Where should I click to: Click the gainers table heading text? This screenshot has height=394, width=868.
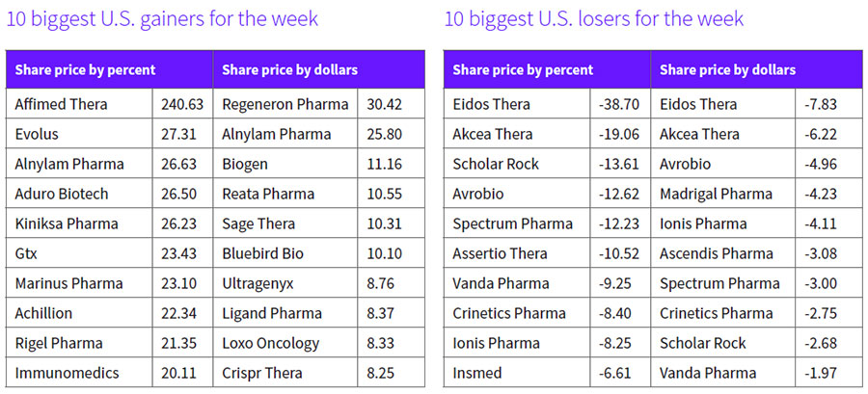[162, 19]
